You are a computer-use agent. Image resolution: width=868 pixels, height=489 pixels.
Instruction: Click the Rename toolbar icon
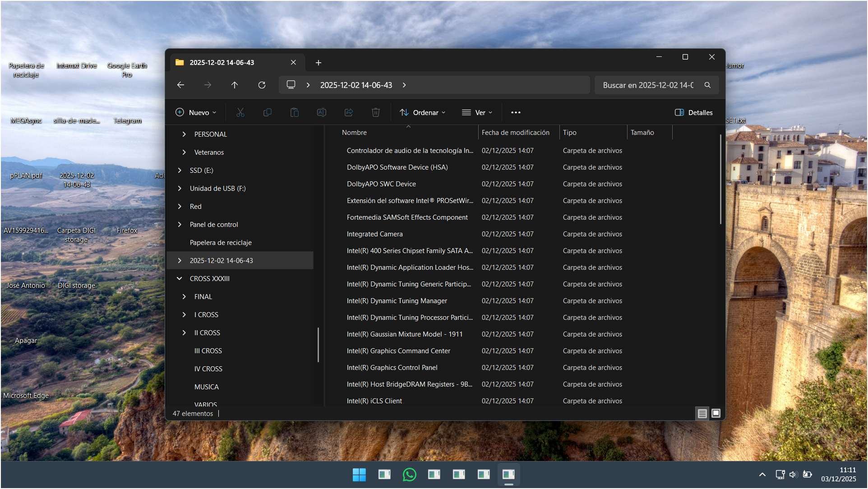click(x=322, y=112)
